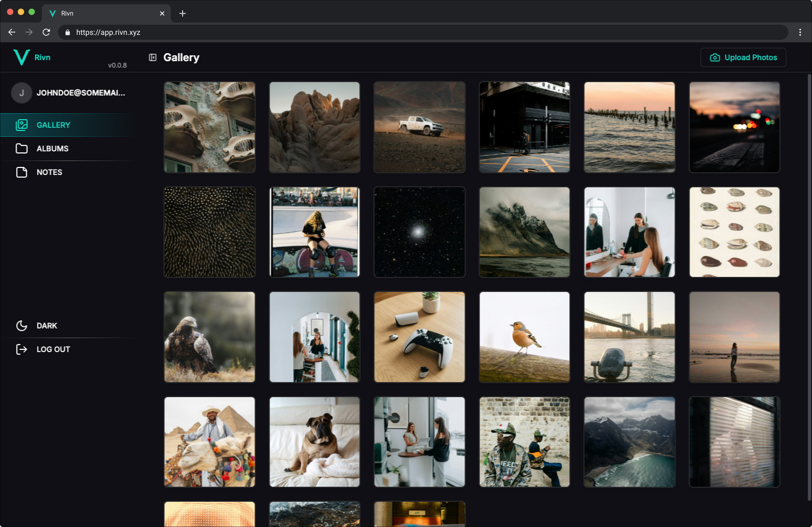This screenshot has width=812, height=527.
Task: Close the Rivn browser tab
Action: coord(162,13)
